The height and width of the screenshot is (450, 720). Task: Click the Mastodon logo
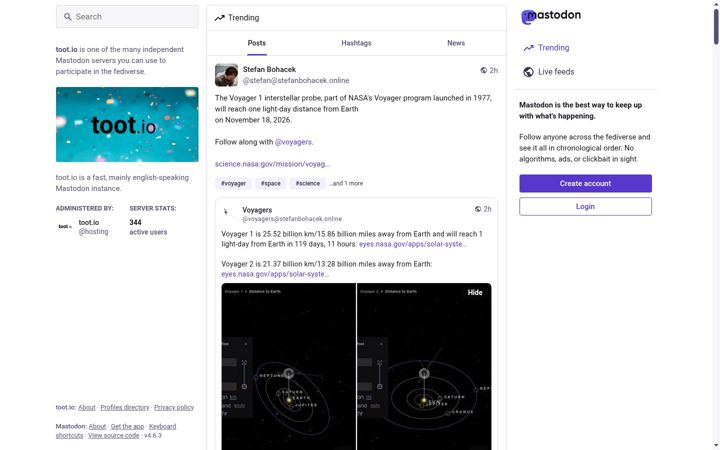click(551, 16)
